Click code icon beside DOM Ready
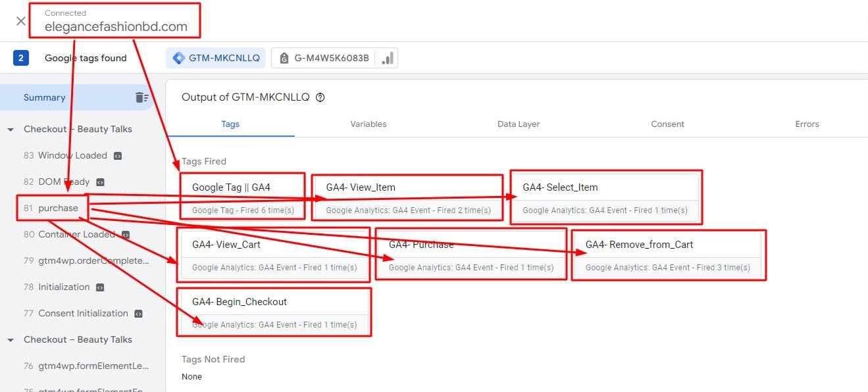This screenshot has height=392, width=868. 100,182
